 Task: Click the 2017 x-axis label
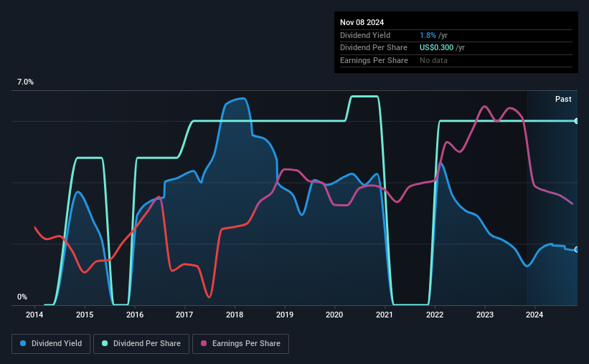[x=184, y=315]
